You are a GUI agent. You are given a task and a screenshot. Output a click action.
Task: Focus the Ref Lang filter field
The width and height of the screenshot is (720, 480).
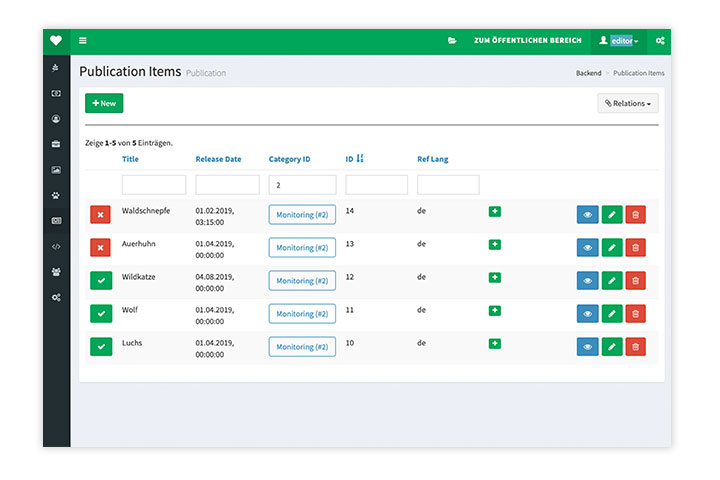tap(448, 185)
